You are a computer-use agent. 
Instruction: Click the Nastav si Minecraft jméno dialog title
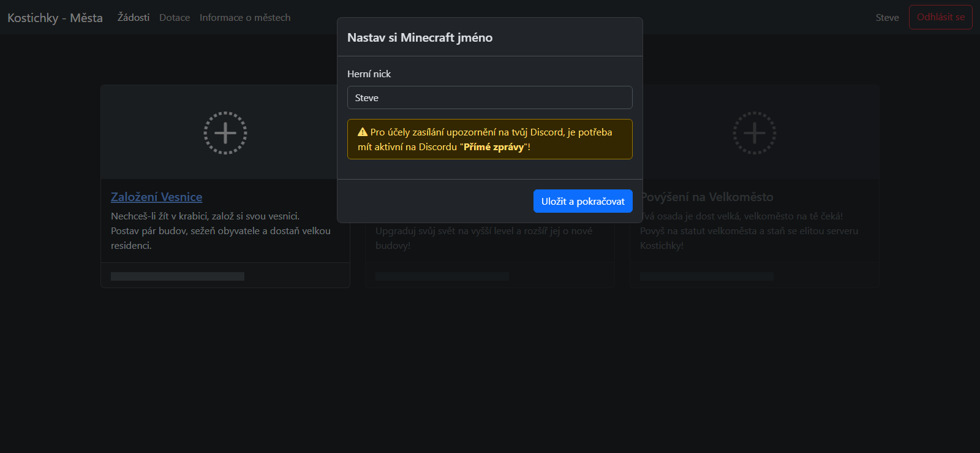click(420, 37)
